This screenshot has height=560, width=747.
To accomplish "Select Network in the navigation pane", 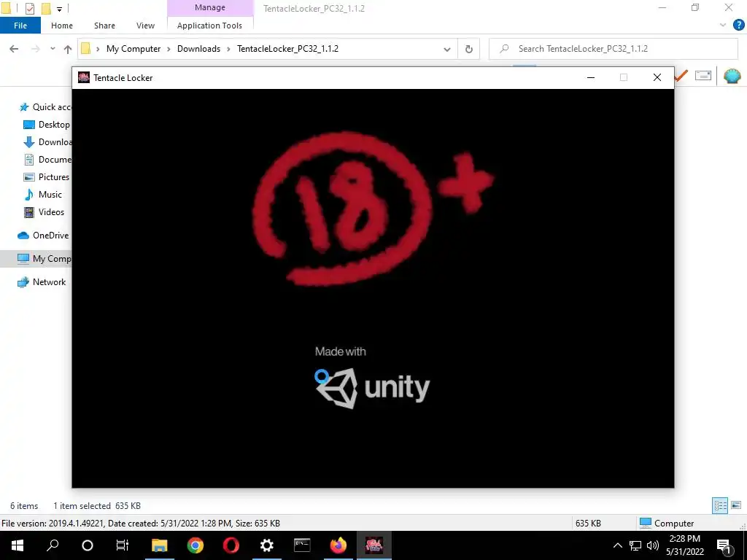I will click(x=42, y=282).
